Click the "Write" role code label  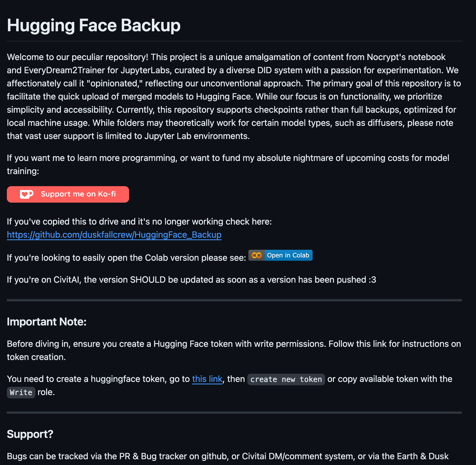[21, 393]
